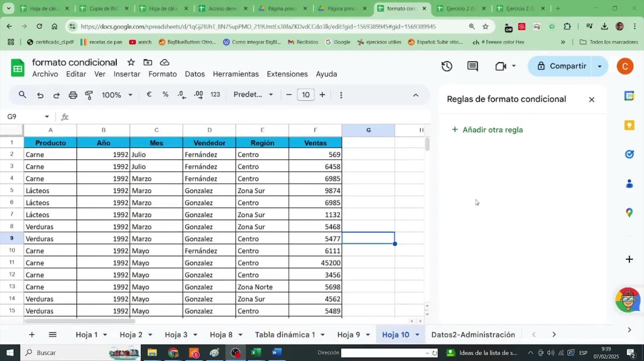Close the conditional format rules panel
The image size is (644, 361).
[592, 100]
